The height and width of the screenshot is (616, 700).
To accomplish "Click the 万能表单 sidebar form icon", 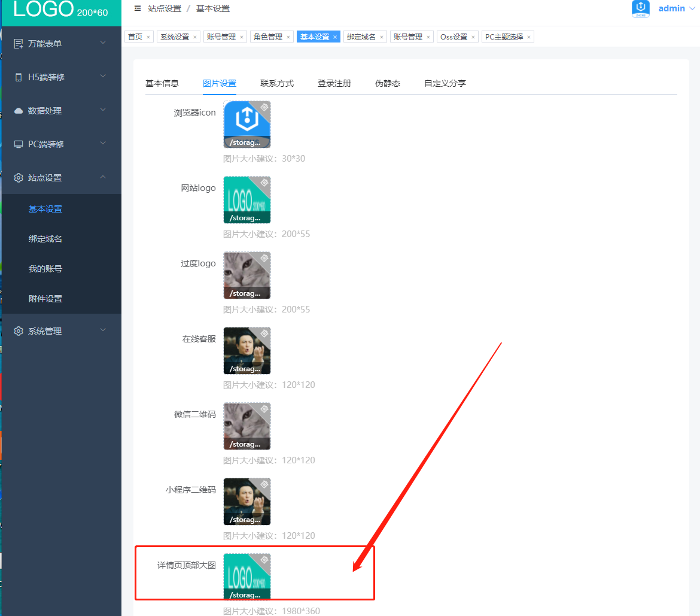I will tap(19, 44).
